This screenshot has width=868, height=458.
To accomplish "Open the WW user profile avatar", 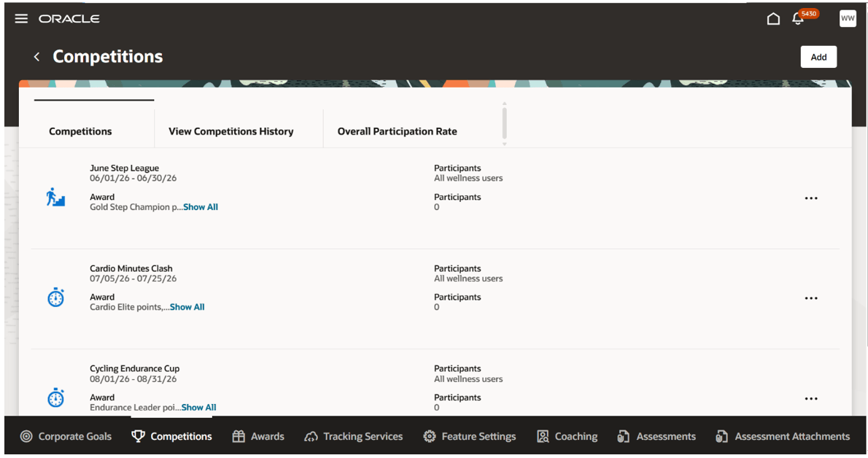I will (848, 18).
